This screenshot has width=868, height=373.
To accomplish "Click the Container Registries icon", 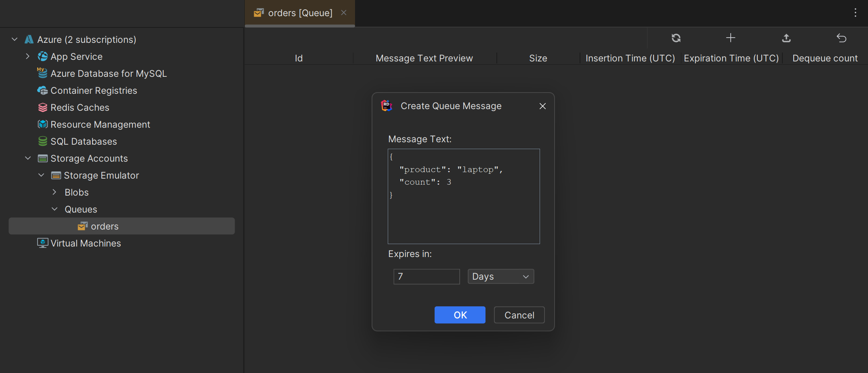I will coord(42,90).
